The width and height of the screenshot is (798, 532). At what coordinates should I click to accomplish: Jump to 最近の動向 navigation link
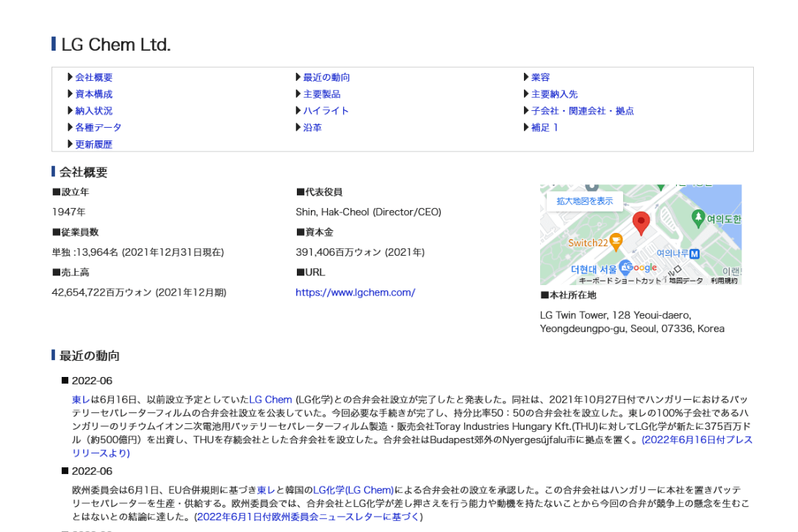326,77
